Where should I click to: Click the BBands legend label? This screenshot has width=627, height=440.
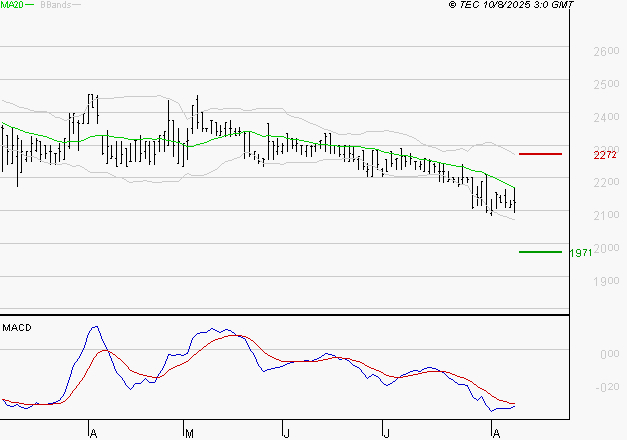click(x=56, y=5)
